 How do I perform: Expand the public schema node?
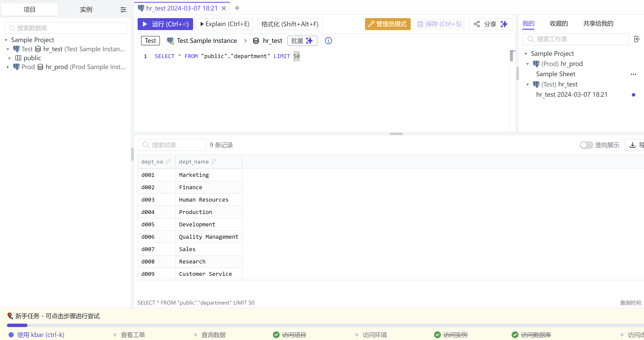[10, 58]
